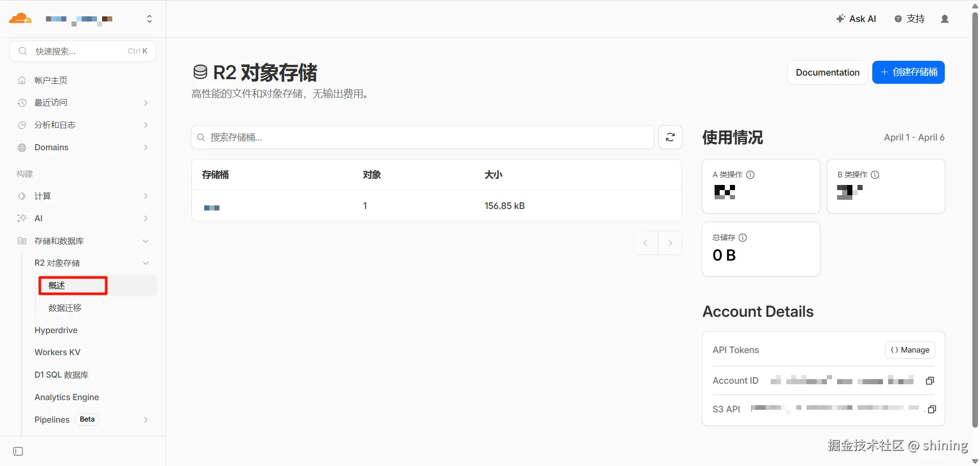The width and height of the screenshot is (980, 466).
Task: Click the 存储桶 column header
Action: [215, 175]
